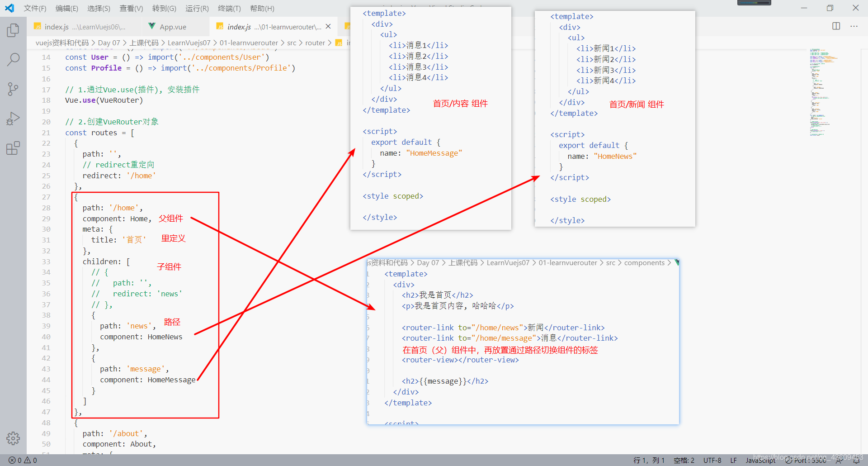Click the router breadcrumb segment
This screenshot has height=466, width=868.
pos(315,43)
